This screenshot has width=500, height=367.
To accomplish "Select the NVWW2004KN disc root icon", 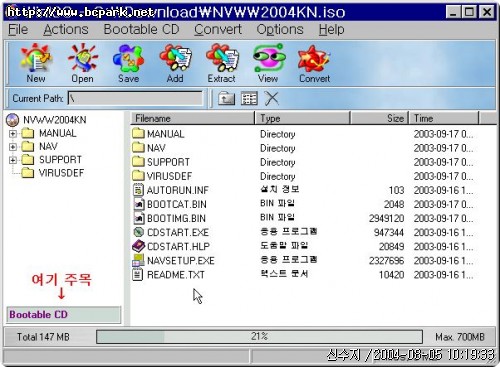I will [13, 120].
